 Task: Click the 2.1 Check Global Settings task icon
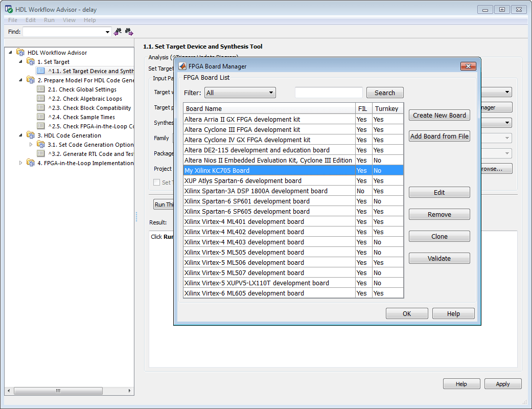pos(41,89)
